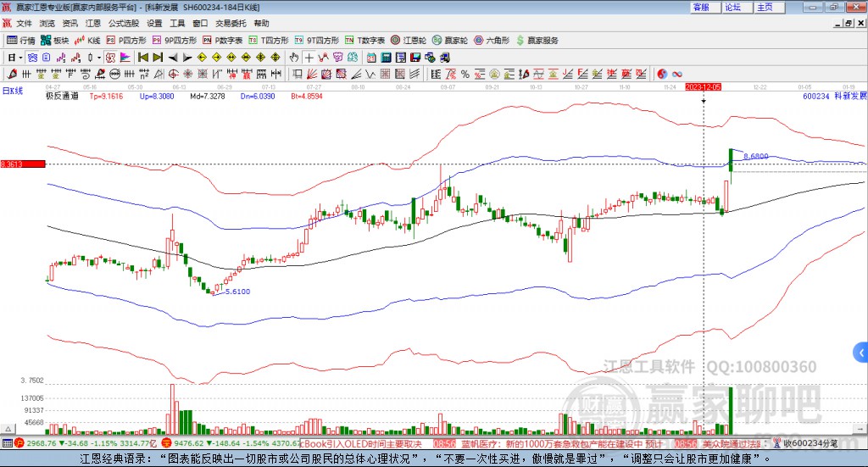Click the Tp=9.1616 value
This screenshot has height=467, width=868.
106,96
